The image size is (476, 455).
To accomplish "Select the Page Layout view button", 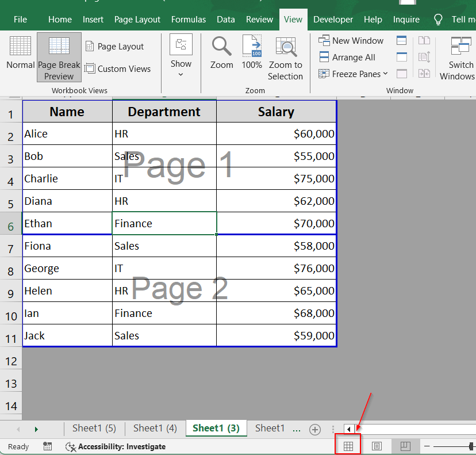I will tap(115, 47).
